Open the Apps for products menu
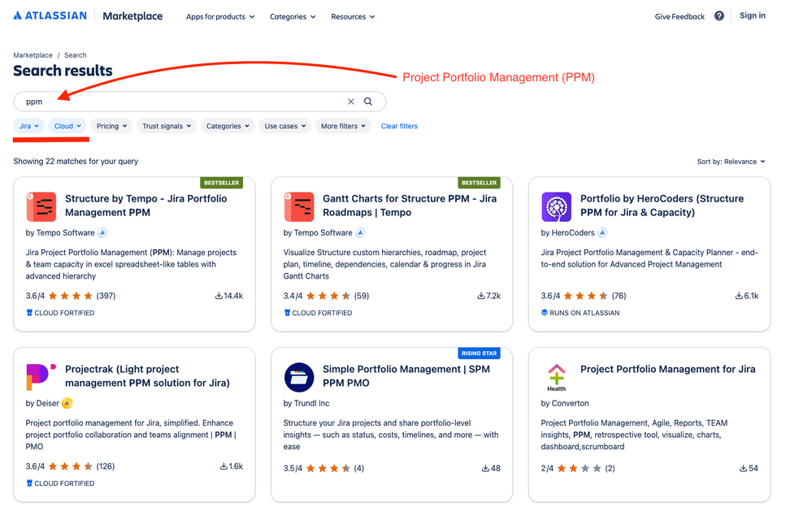The width and height of the screenshot is (812, 507). coord(220,16)
